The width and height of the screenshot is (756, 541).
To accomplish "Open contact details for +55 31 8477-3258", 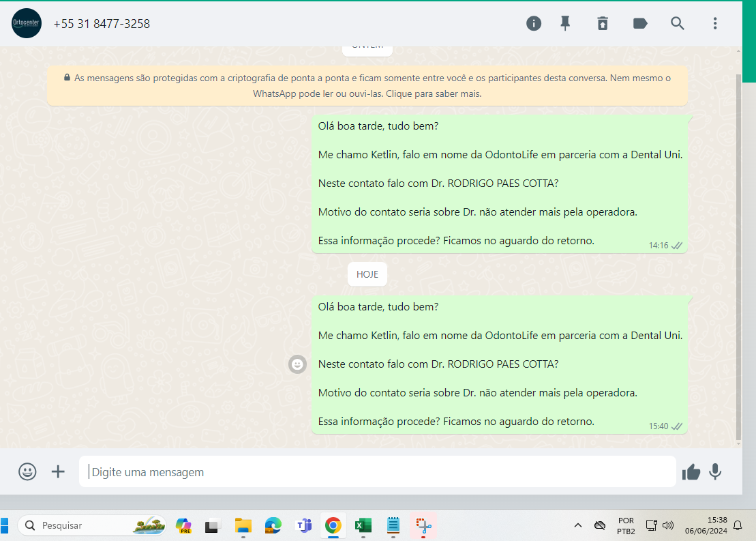I will [102, 24].
